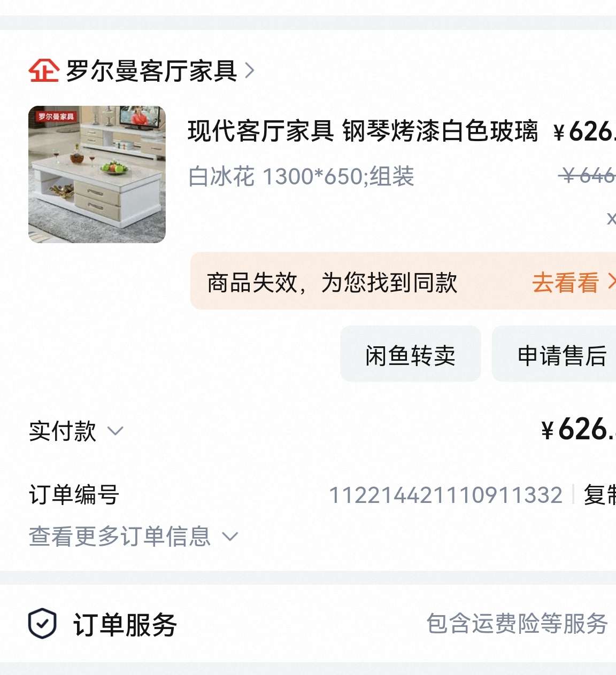Open 包含运费险等服务 details

pos(517,624)
